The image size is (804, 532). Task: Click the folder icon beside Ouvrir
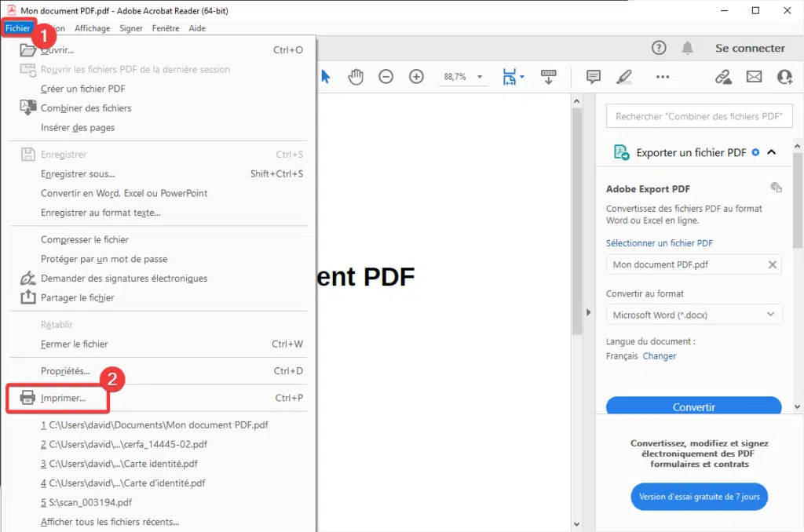coord(27,49)
